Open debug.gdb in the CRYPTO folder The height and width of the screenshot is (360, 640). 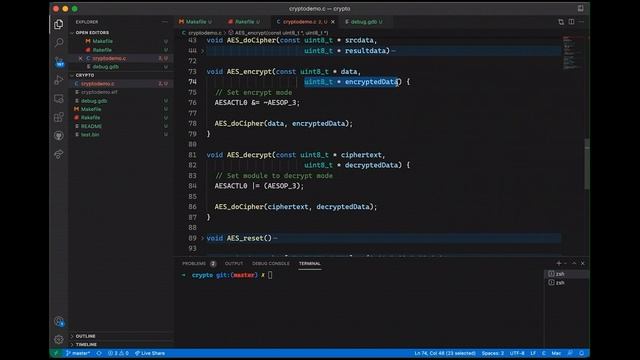[x=94, y=101]
